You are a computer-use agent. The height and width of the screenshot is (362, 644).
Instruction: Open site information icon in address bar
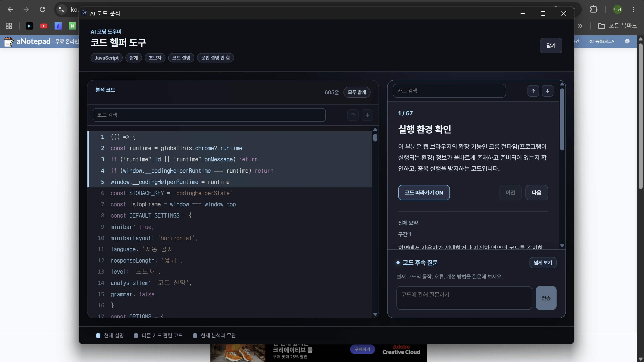pyautogui.click(x=61, y=9)
